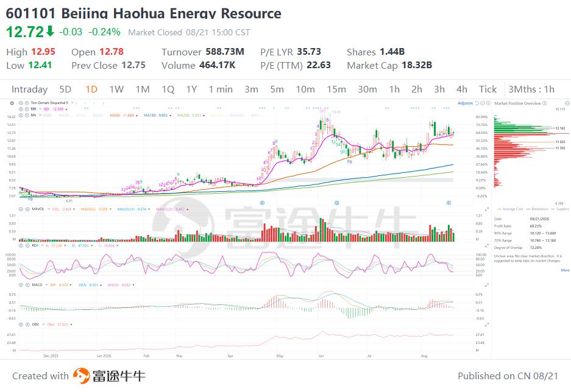
Task: Close the OBV indicator panel
Action: click(x=27, y=324)
